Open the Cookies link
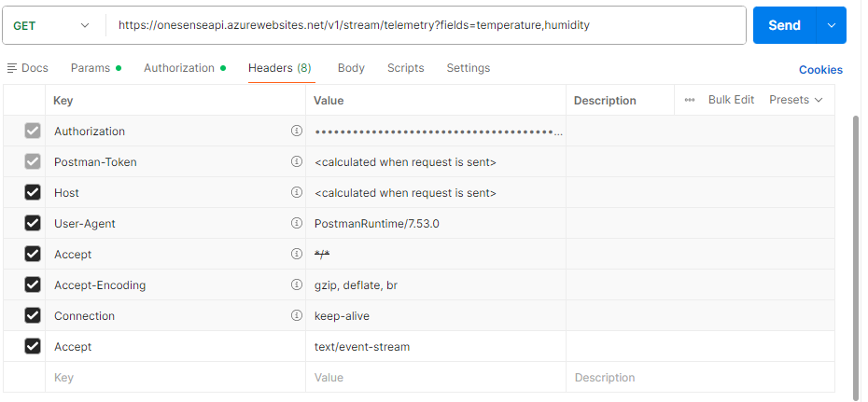Screen dimensions: 868x402 pos(820,70)
